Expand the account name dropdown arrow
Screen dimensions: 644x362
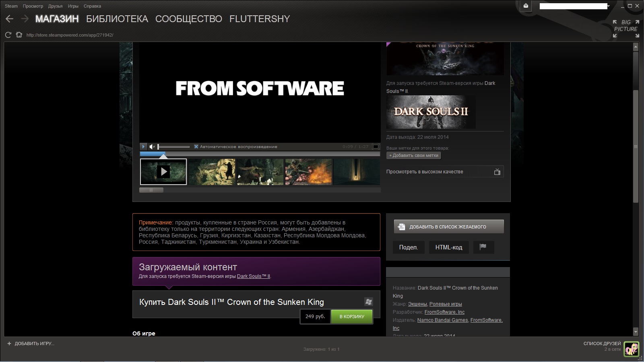coord(608,6)
